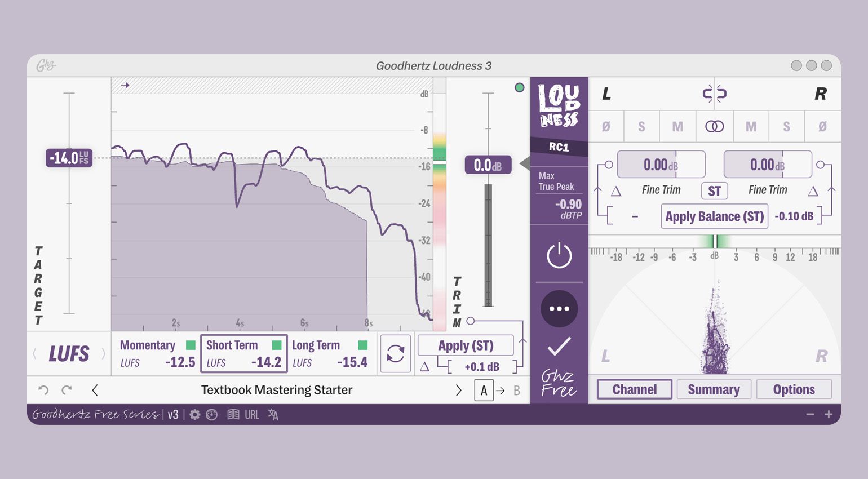
Task: Invert phase on the left channel
Action: [606, 127]
